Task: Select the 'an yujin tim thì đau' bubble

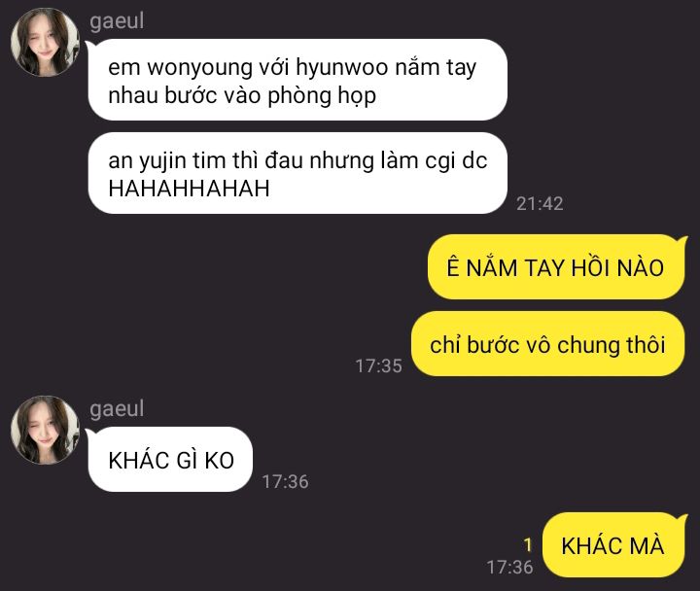Action: pyautogui.click(x=297, y=173)
